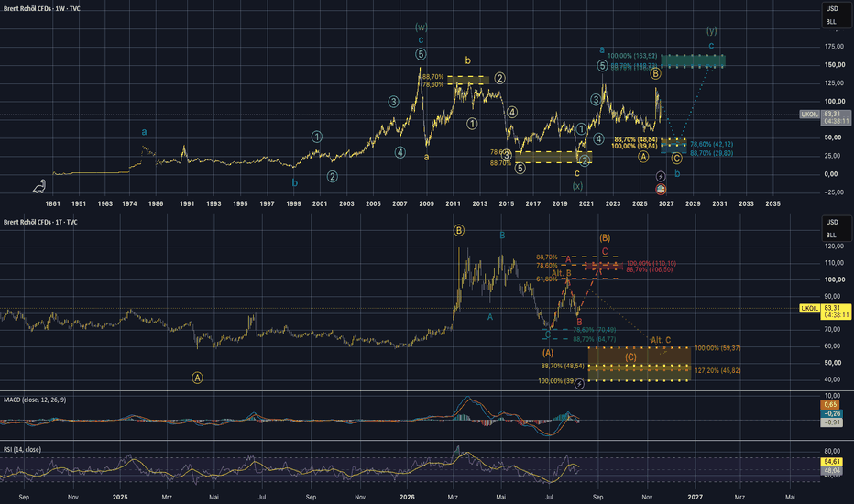
Task: Click the 120,00 price axis label
Action: (835, 247)
